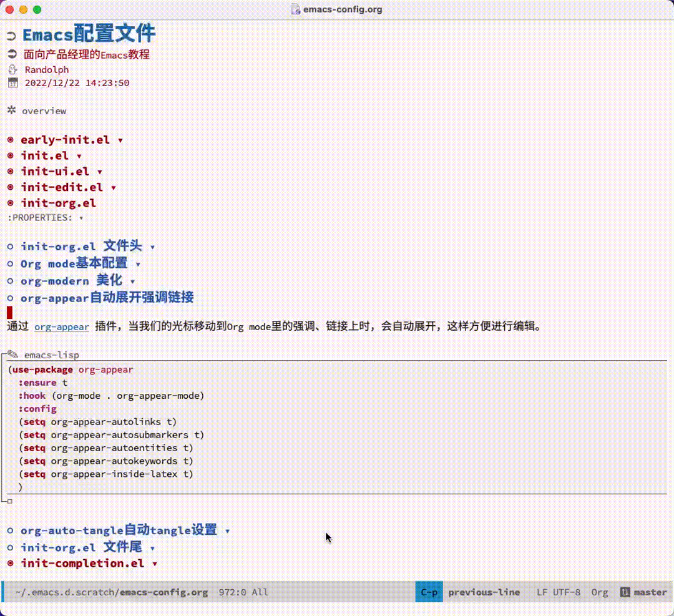The height and width of the screenshot is (616, 674).
Task: Click the emacs-lisp source block label
Action: (x=52, y=355)
